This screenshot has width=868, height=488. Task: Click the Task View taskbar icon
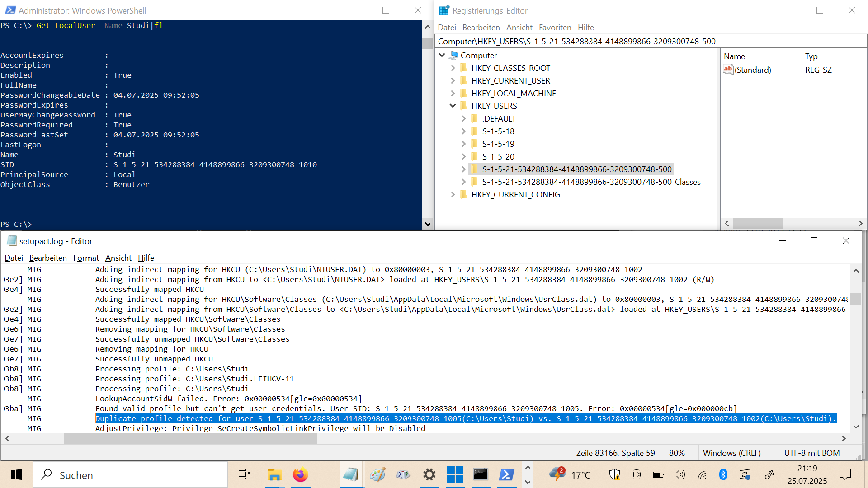pyautogui.click(x=244, y=475)
